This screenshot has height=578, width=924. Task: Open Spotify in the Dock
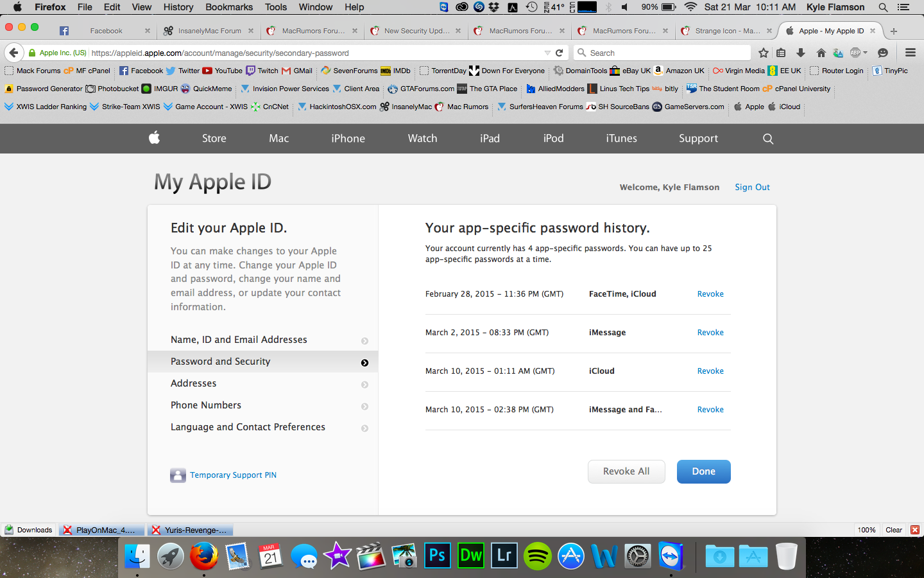[538, 556]
